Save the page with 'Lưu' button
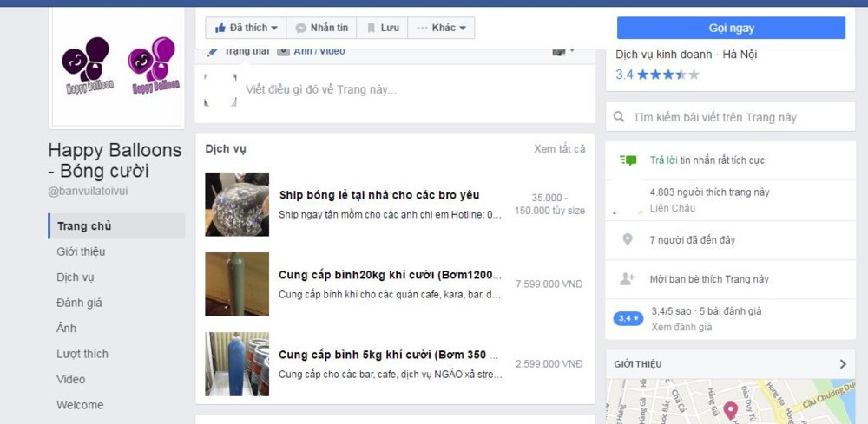Image resolution: width=868 pixels, height=424 pixels. 382,28
